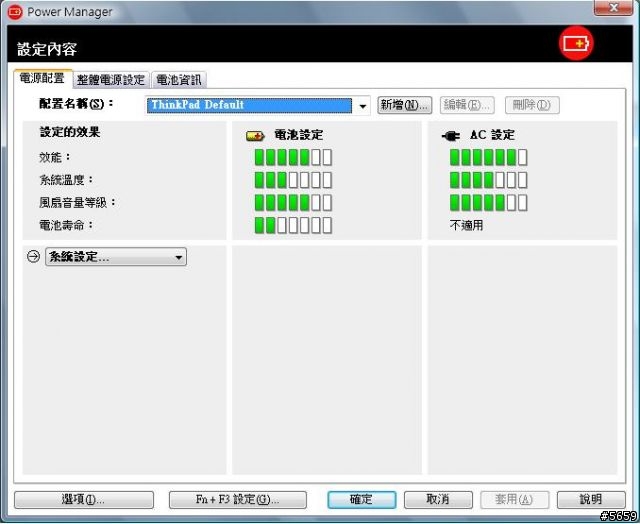Click the 取消 button
640x524 pixels.
pos(438,500)
